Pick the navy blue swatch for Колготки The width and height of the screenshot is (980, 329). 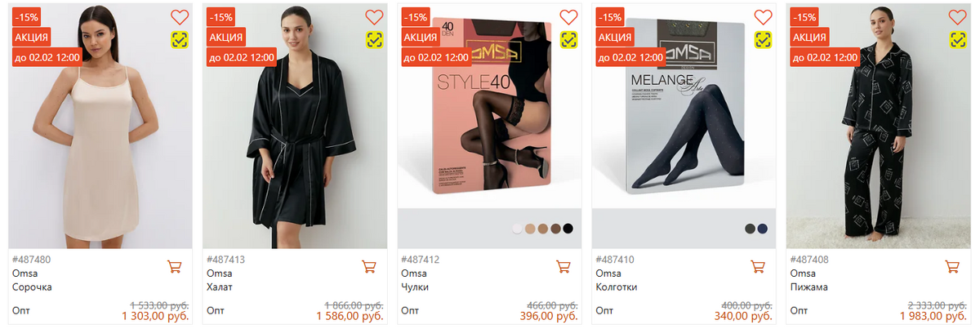pyautogui.click(x=763, y=229)
